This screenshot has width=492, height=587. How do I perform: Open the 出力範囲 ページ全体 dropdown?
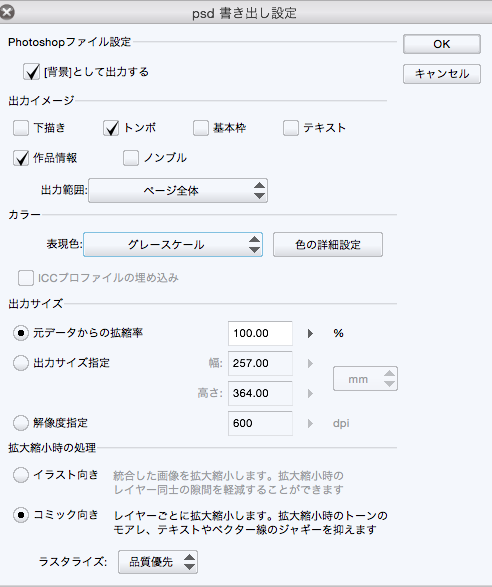pyautogui.click(x=178, y=191)
